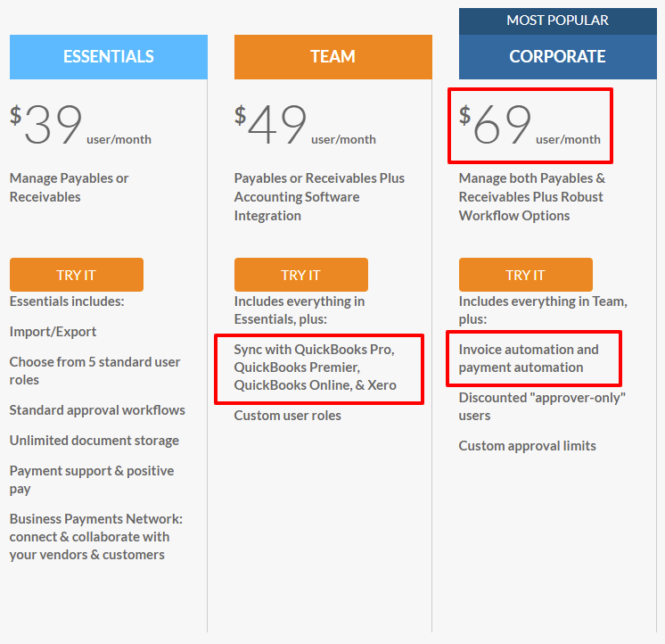Screen dimensions: 665x644
Task: Click the $39 user/month price
Action: [x=80, y=125]
